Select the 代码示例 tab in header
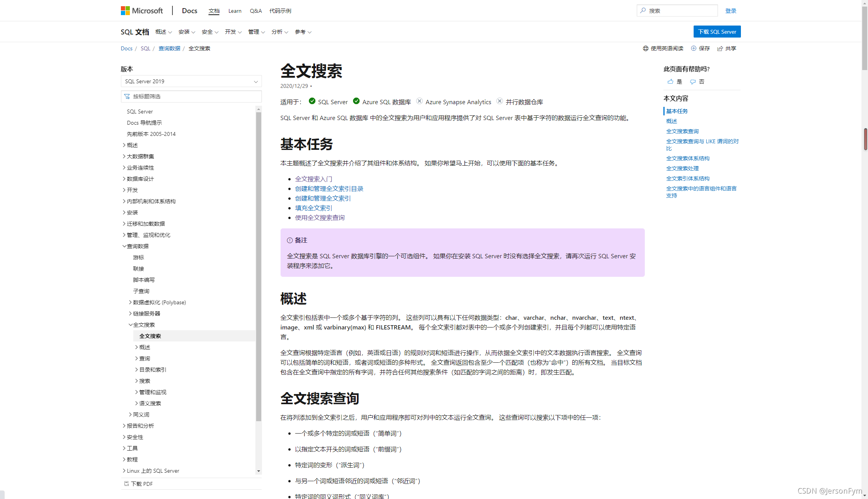Screen dimensions: 868x499 coord(280,11)
